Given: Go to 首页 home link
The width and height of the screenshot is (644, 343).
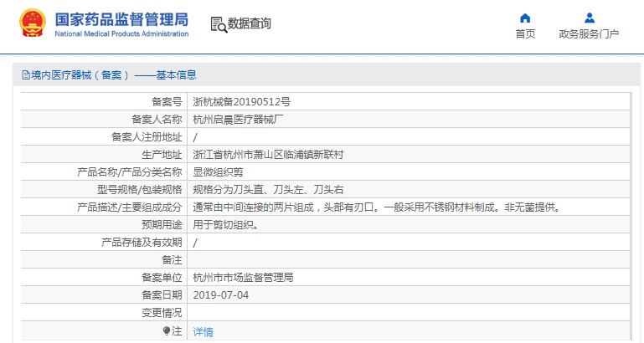Looking at the screenshot, I should 525,34.
